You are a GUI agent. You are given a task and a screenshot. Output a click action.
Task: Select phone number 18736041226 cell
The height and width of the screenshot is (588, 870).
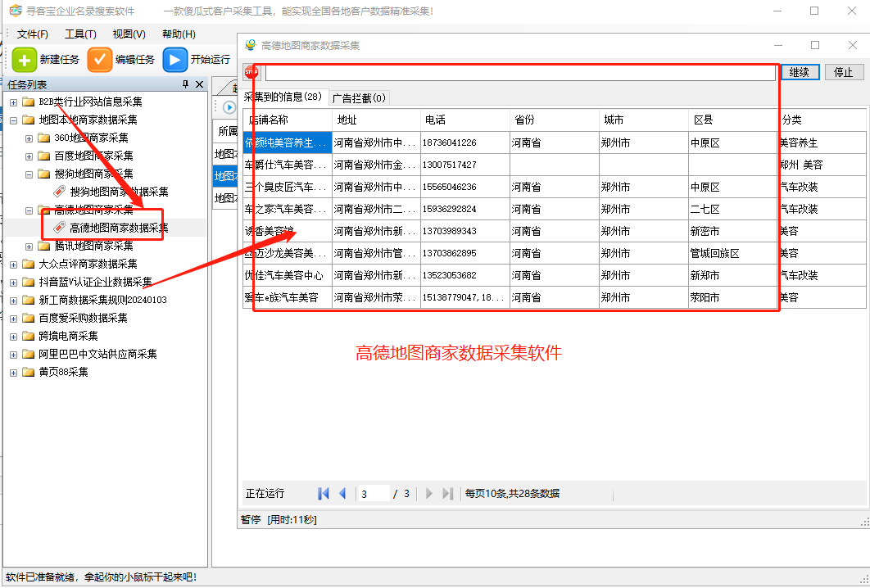[x=465, y=142]
